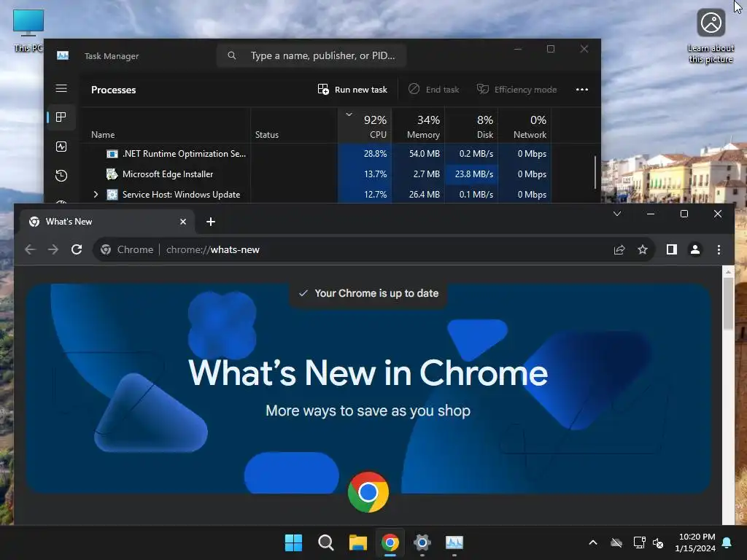Open Chrome profile menu
747x560 pixels.
point(695,249)
